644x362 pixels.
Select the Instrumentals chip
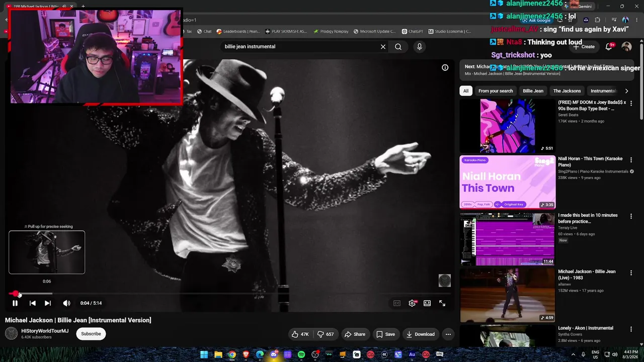click(x=603, y=91)
